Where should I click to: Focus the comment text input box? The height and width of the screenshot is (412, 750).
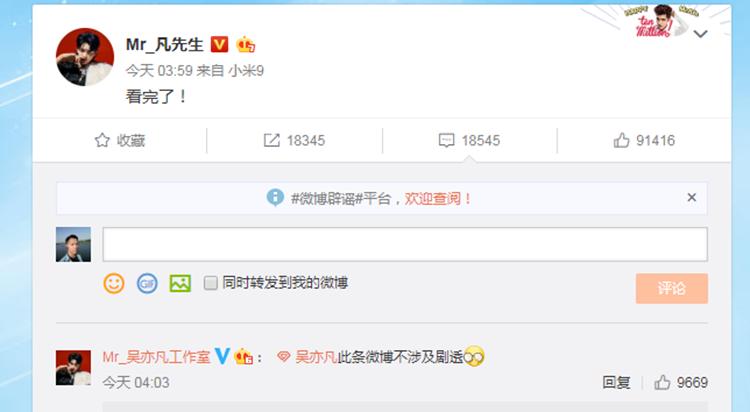click(405, 244)
